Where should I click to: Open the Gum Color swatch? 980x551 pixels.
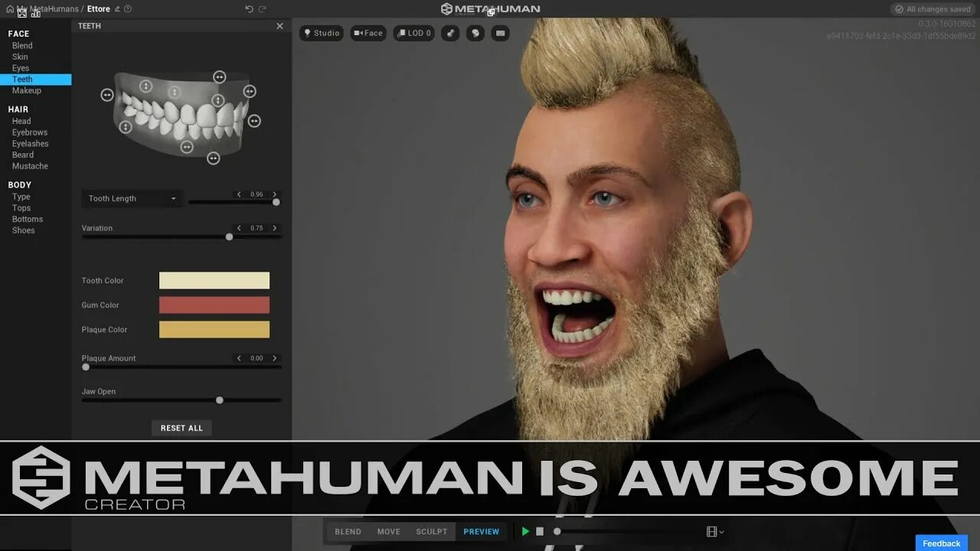[214, 305]
